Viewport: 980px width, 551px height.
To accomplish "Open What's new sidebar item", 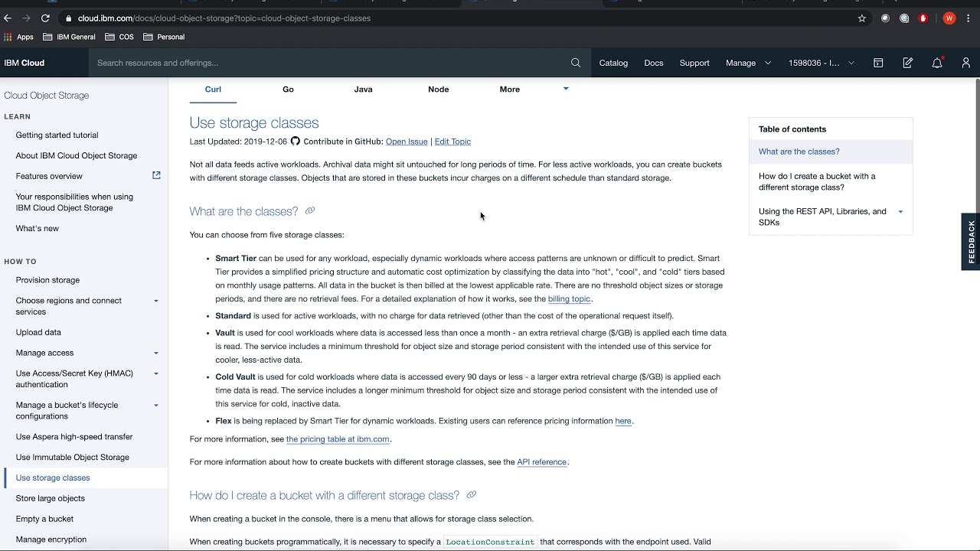I will [37, 229].
